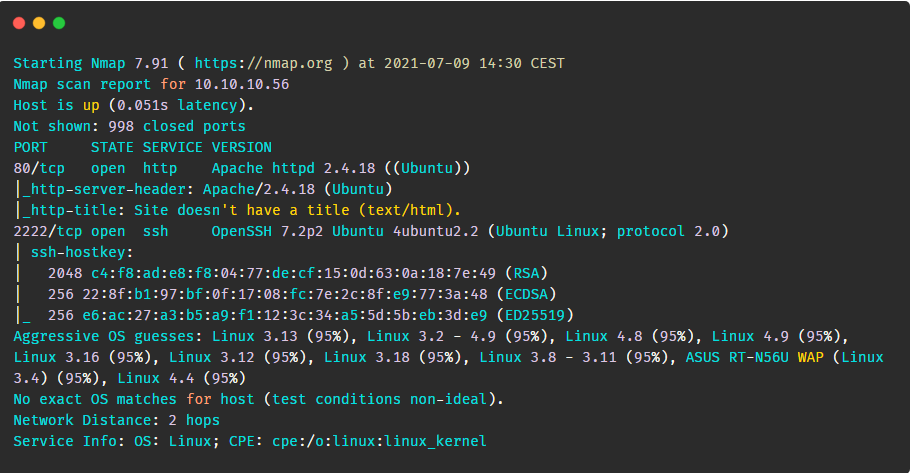Click the IP address 10.10.10.56
Screen dimensions: 912x473
click(x=242, y=84)
